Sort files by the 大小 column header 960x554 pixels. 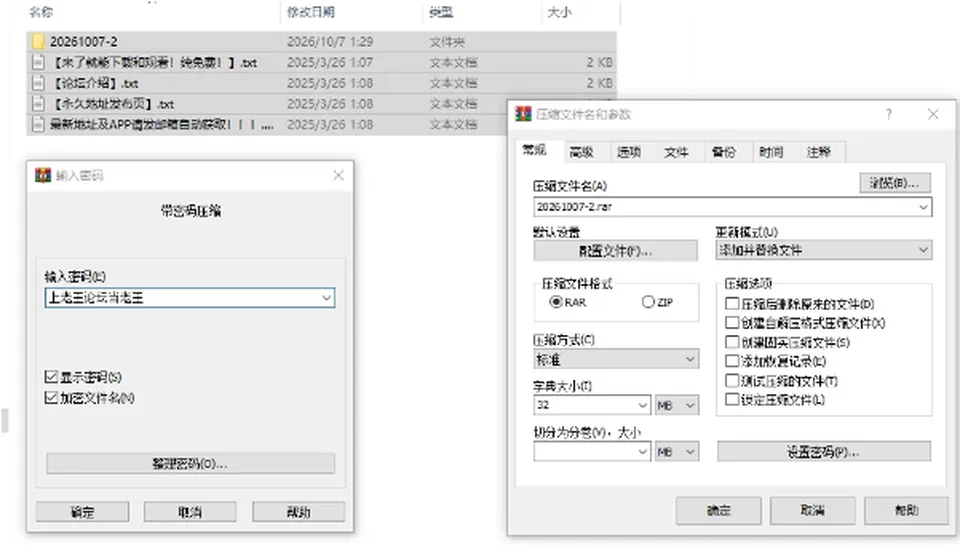tap(559, 12)
